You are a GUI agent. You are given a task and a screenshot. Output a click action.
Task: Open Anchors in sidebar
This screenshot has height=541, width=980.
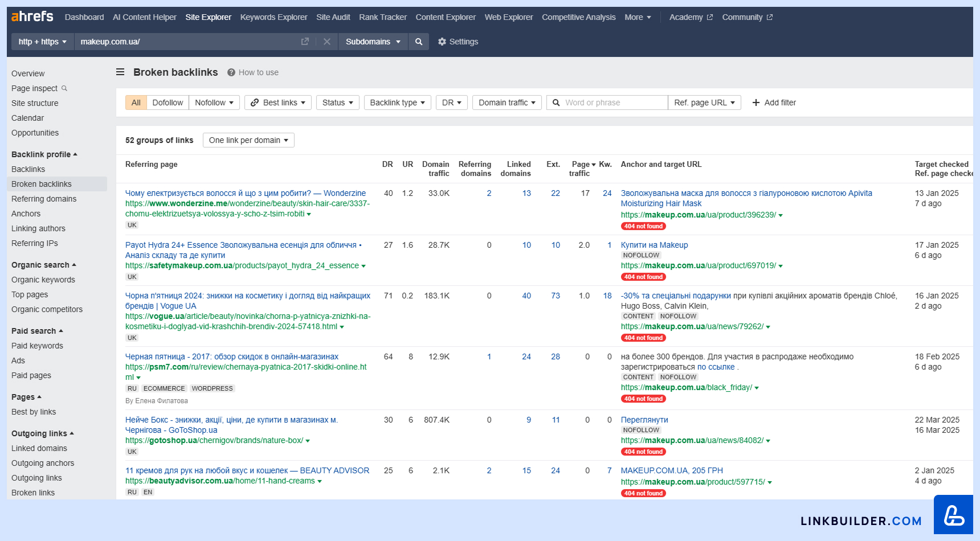(26, 214)
